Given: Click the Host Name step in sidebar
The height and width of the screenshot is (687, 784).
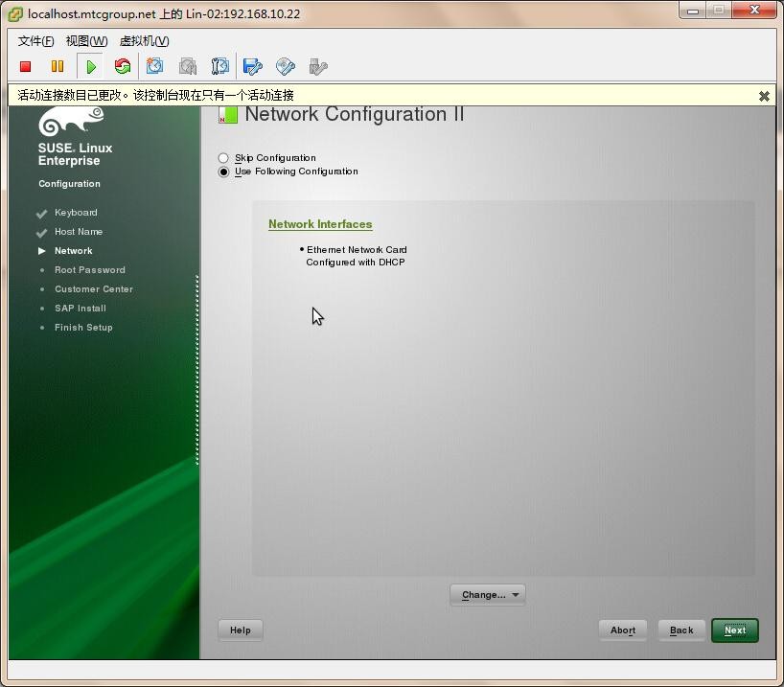Looking at the screenshot, I should [x=79, y=232].
